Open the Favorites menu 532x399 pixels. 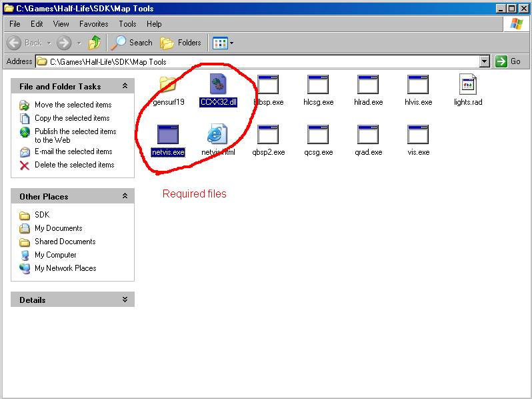tap(93, 24)
